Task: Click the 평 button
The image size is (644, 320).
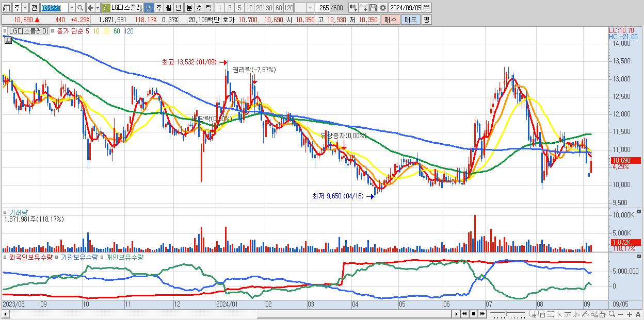Action: coord(426,20)
